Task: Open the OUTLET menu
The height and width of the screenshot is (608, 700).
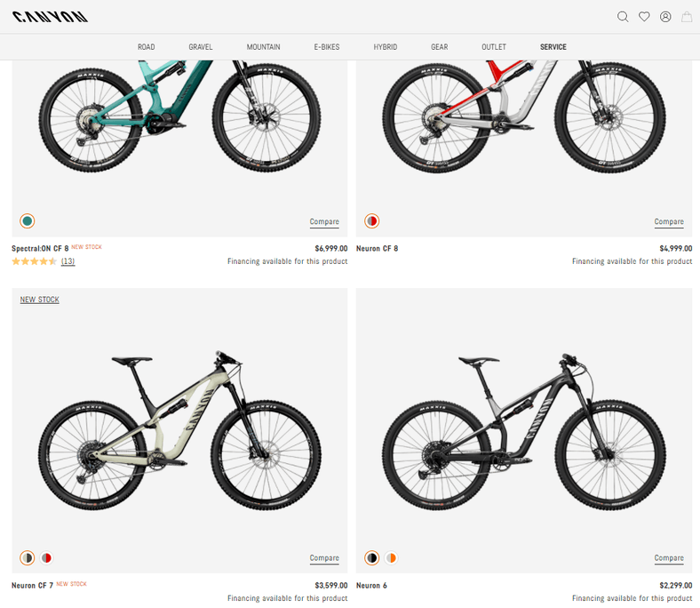Action: 494,47
